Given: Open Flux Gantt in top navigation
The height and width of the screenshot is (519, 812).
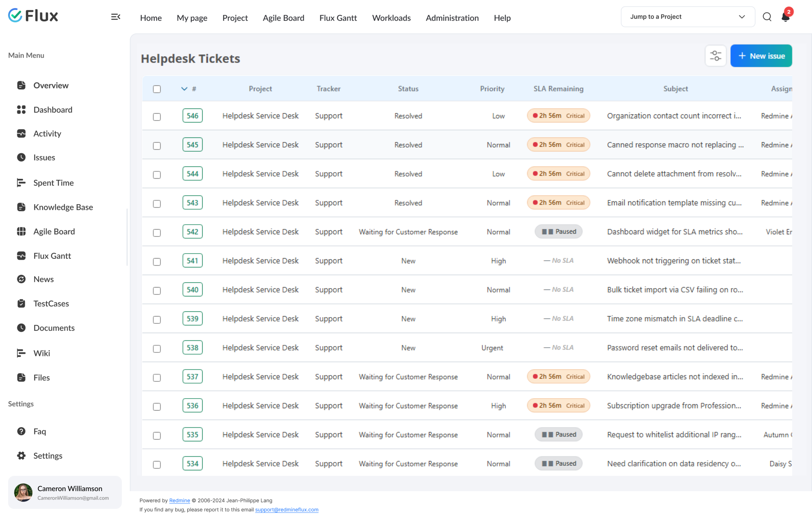Looking at the screenshot, I should (338, 18).
